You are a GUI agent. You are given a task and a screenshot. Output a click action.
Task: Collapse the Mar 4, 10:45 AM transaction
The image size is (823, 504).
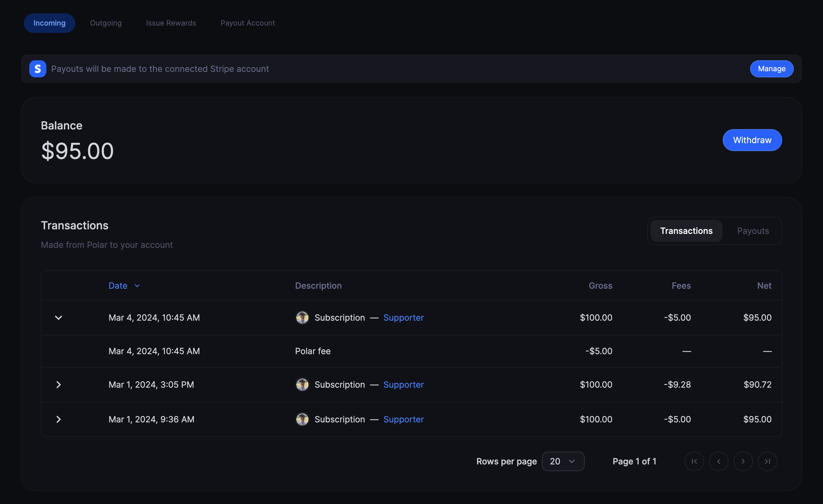(59, 317)
